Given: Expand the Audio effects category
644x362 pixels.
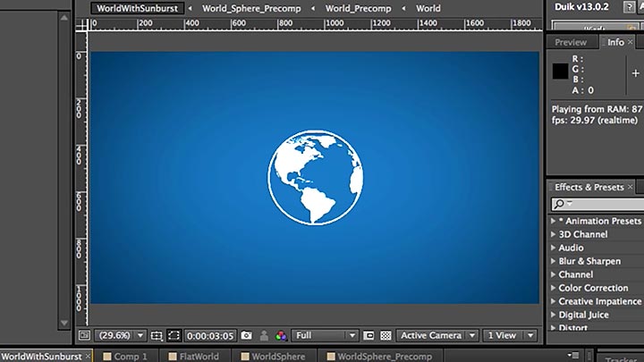Looking at the screenshot, I should pyautogui.click(x=554, y=248).
